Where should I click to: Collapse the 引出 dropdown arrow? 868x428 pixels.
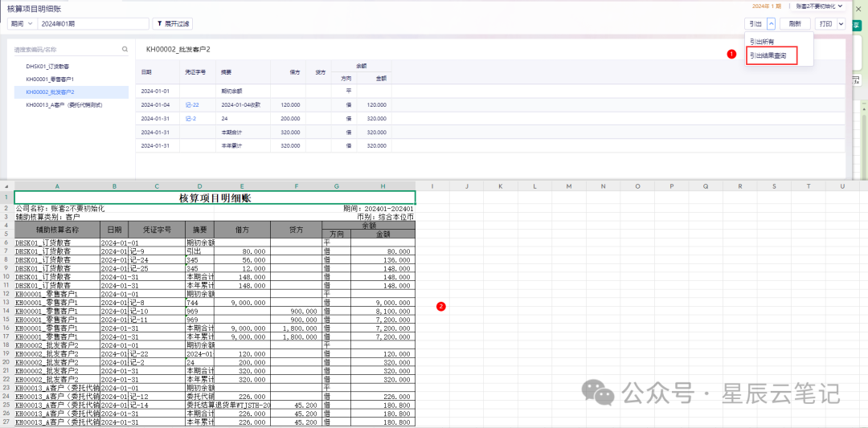[771, 24]
